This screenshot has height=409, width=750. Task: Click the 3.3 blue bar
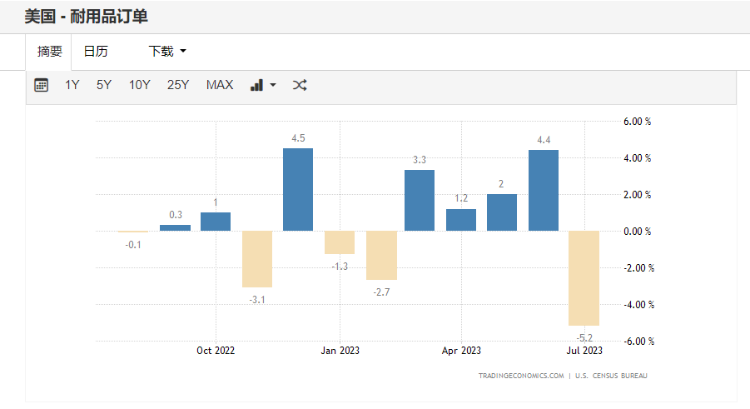[x=419, y=200]
